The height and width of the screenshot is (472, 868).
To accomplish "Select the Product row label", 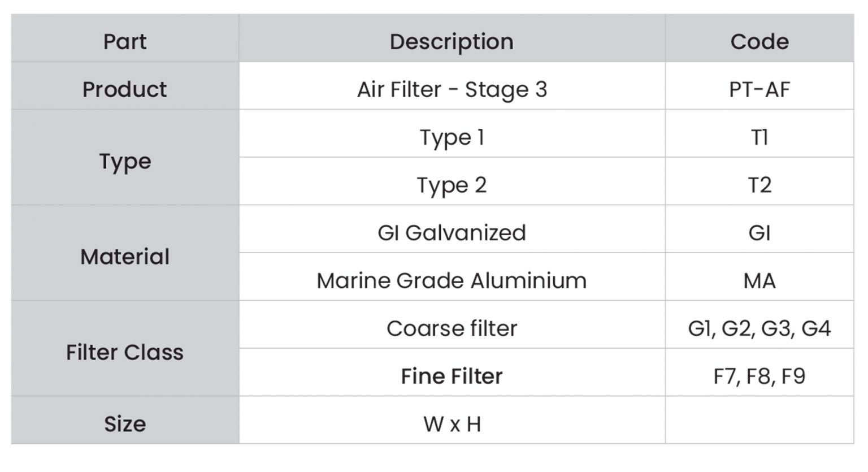I will [x=125, y=86].
